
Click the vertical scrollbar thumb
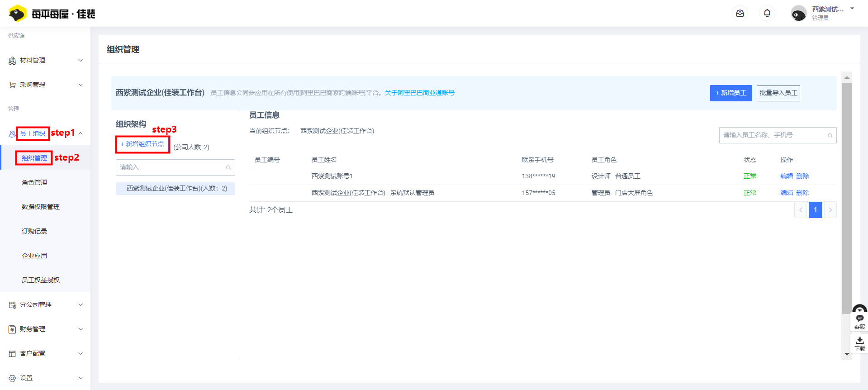(847, 198)
